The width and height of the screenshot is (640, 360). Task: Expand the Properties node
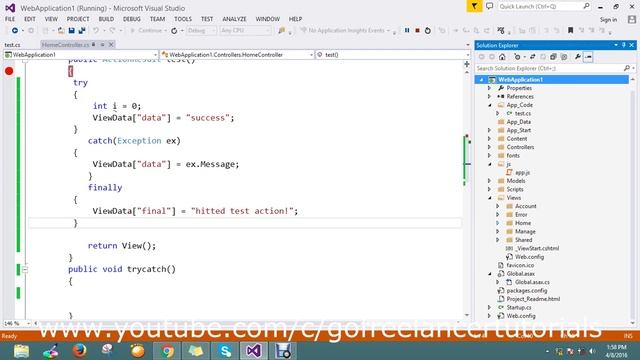tap(489, 88)
